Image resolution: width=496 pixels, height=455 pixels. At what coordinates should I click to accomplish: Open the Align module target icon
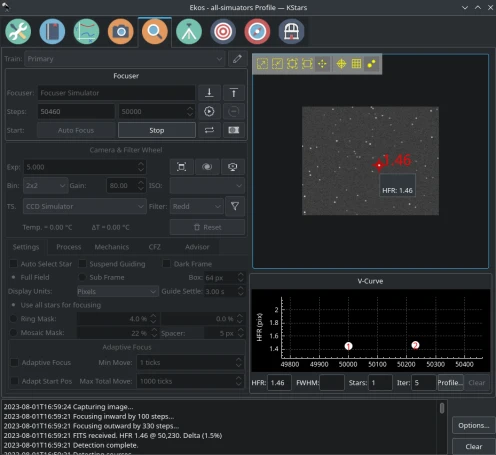click(x=223, y=32)
